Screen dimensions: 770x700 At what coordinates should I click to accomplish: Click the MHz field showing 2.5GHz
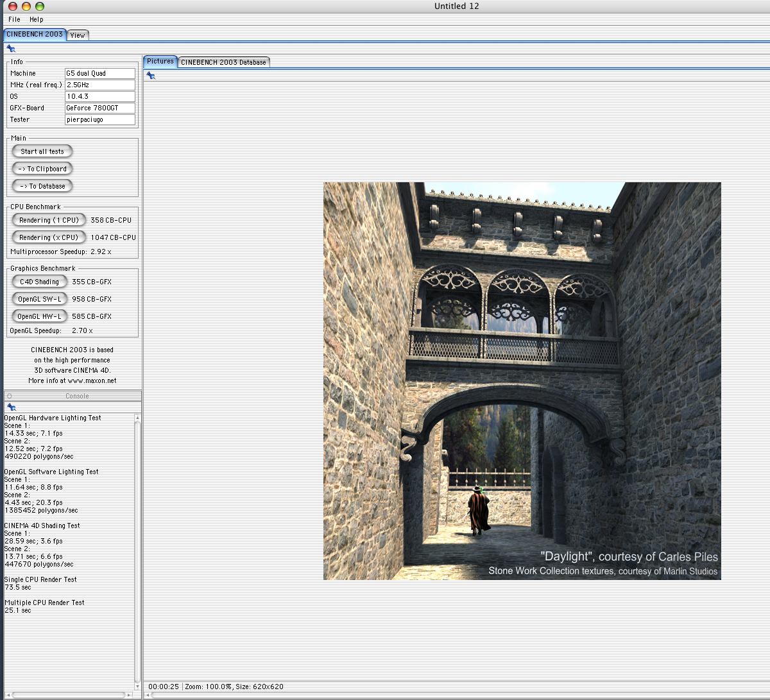coord(100,85)
